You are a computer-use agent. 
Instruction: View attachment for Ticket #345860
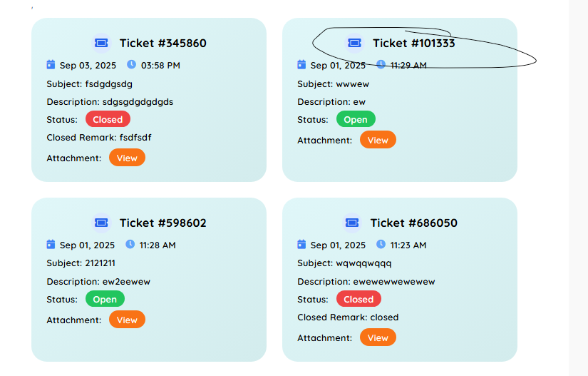tap(127, 158)
